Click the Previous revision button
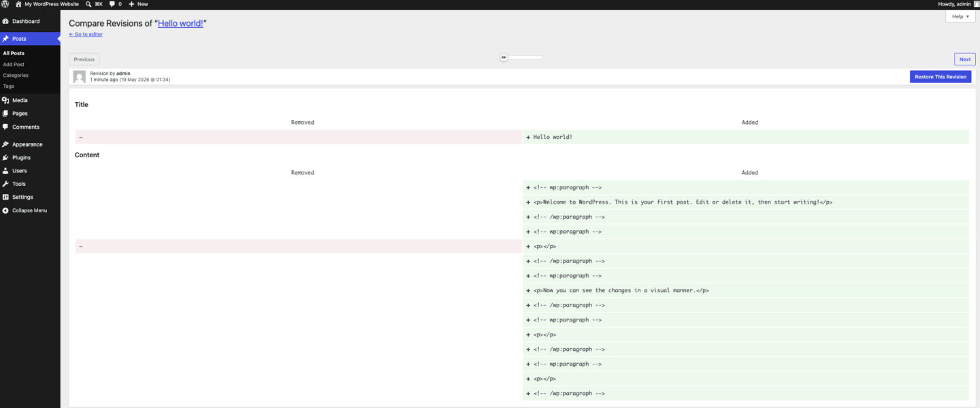980x408 pixels. (84, 59)
